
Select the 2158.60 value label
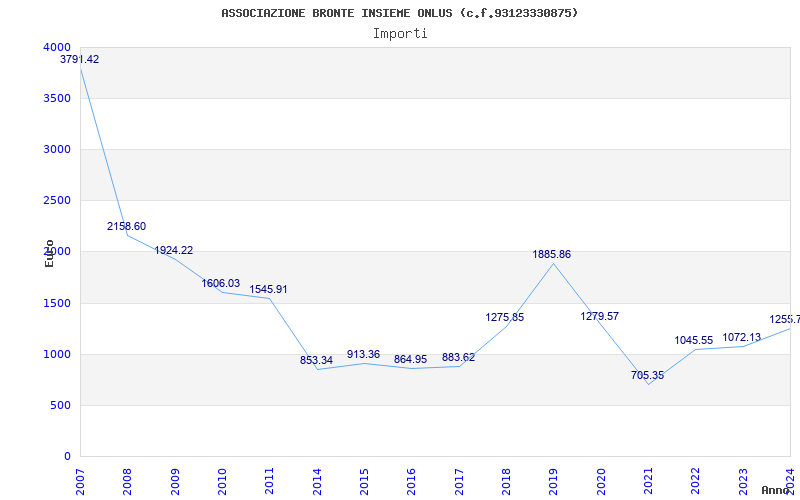pyautogui.click(x=127, y=227)
